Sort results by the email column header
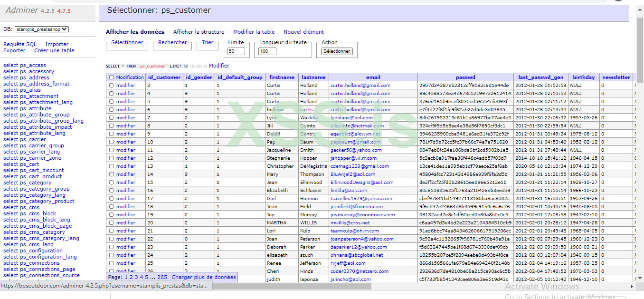The width and height of the screenshot is (644, 299). [373, 77]
